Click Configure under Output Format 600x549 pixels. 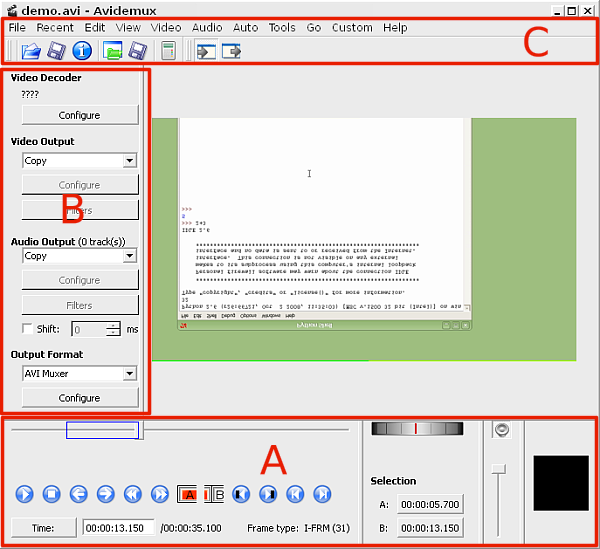coord(79,398)
